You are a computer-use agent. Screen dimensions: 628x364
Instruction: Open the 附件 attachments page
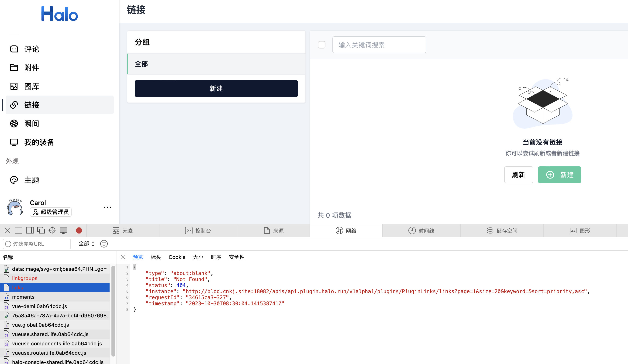[x=32, y=68]
